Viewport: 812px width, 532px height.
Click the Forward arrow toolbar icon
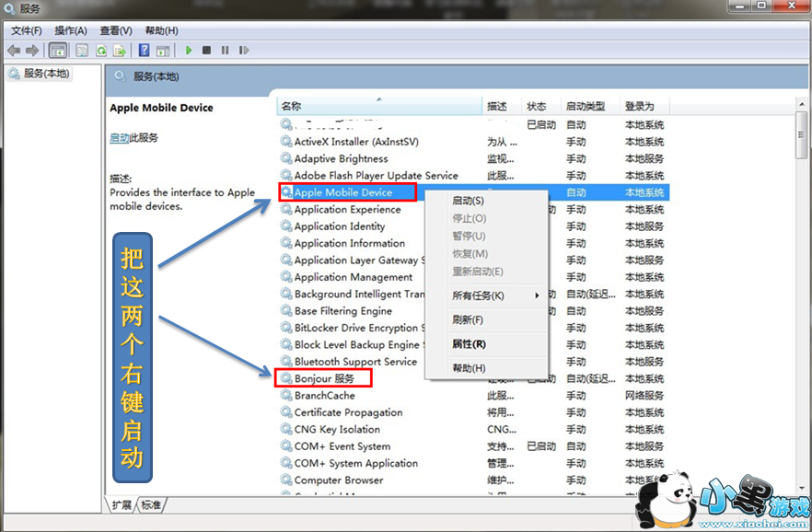[x=32, y=51]
